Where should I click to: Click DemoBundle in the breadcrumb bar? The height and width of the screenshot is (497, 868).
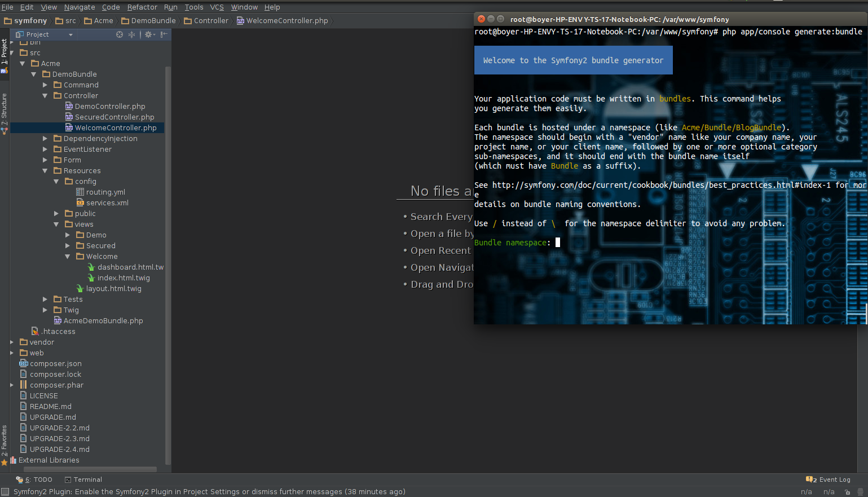[149, 20]
